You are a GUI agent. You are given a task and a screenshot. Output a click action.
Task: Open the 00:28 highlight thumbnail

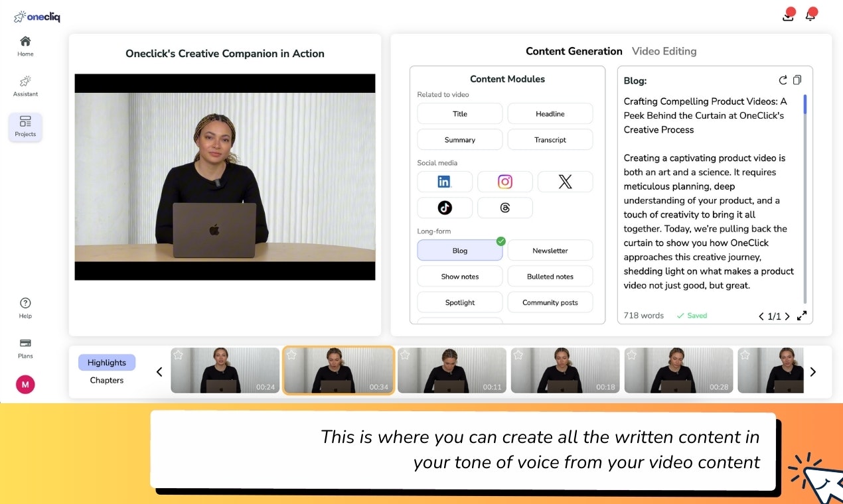coord(679,371)
